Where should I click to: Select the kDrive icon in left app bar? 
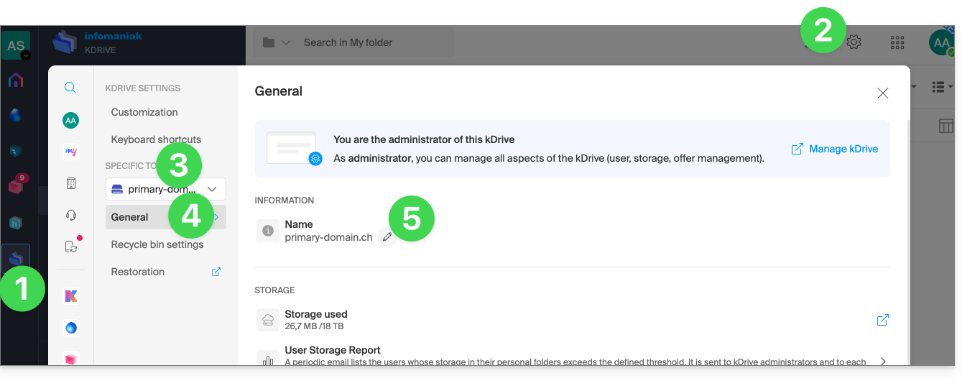coord(16,258)
